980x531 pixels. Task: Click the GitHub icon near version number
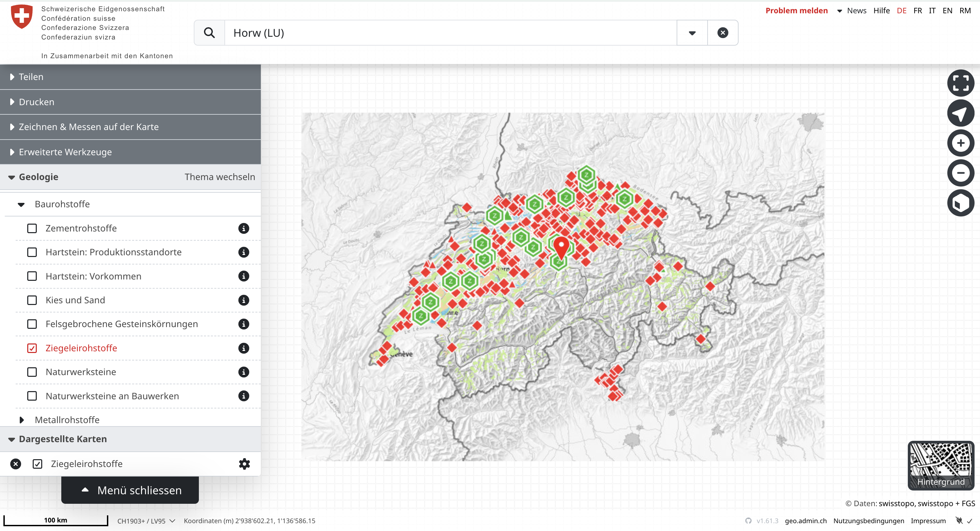[748, 521]
